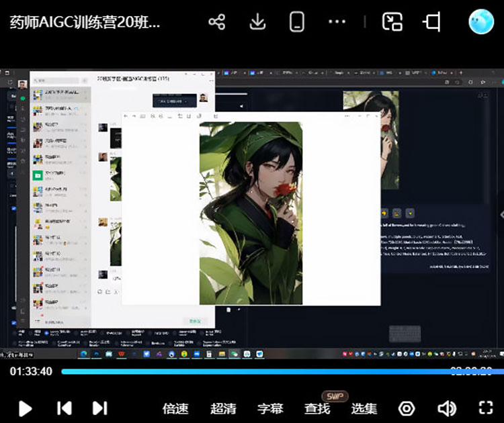The width and height of the screenshot is (504, 423).
Task: Mute the video volume speaker icon
Action: coord(446,408)
